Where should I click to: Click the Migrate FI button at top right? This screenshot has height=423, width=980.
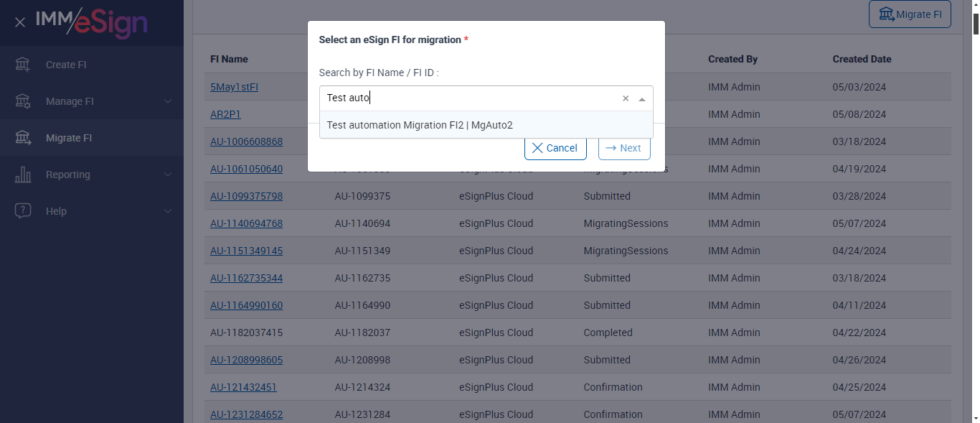pyautogui.click(x=910, y=14)
